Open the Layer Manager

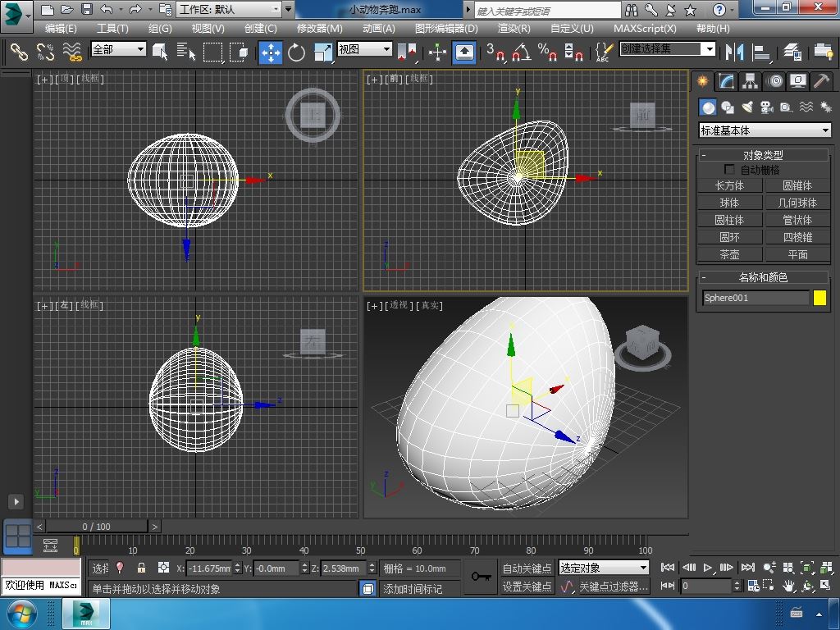pos(792,52)
